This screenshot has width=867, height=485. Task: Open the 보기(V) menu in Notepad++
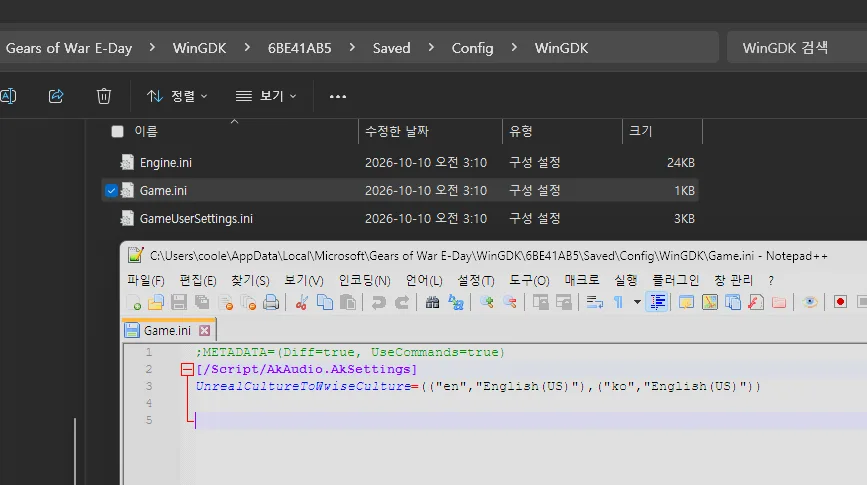(x=304, y=280)
